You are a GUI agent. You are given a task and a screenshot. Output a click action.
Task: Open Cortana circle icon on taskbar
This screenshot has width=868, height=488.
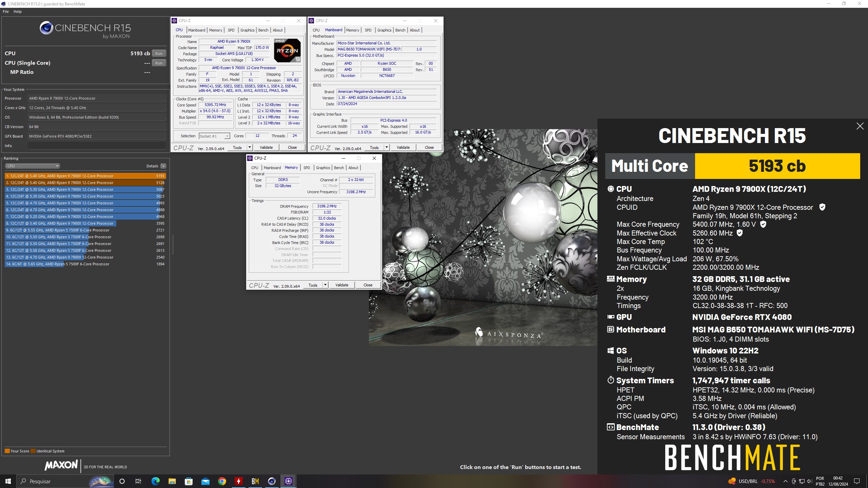[122, 481]
